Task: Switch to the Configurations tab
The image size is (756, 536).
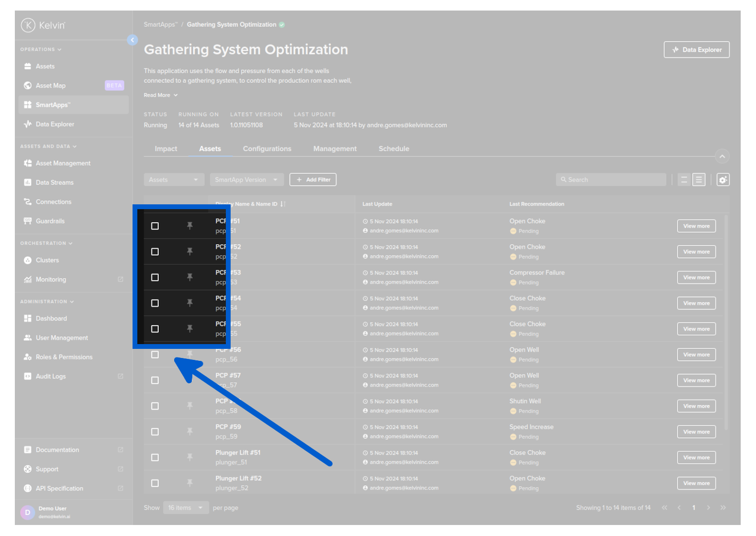Action: 267,149
